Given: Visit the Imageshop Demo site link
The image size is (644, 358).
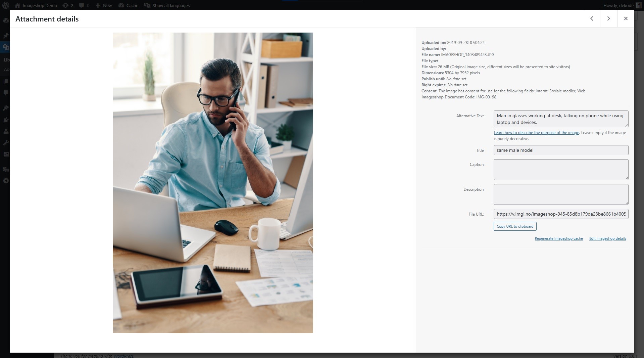Looking at the screenshot, I should tap(36, 5).
